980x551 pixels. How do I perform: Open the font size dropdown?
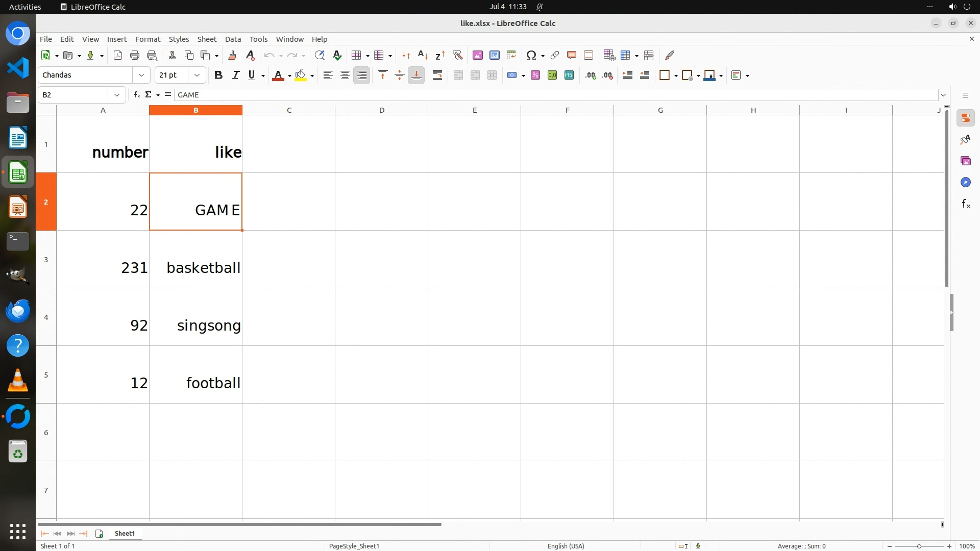(197, 76)
